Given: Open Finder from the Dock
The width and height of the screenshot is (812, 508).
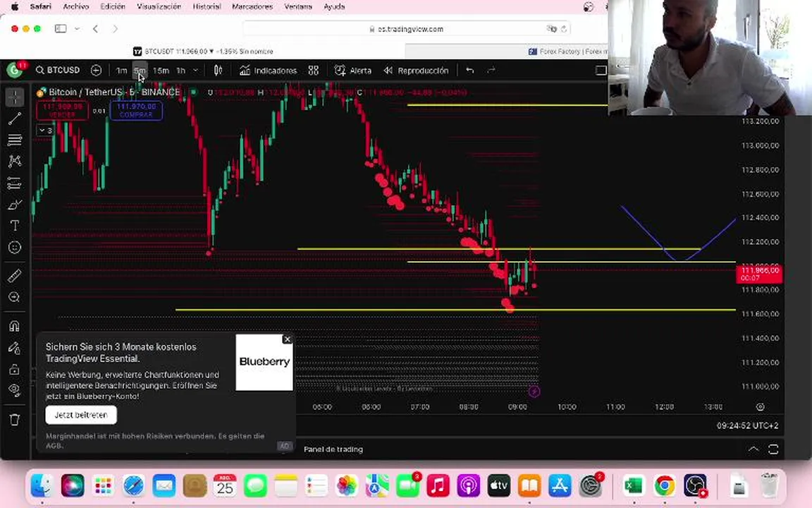Looking at the screenshot, I should [x=42, y=485].
